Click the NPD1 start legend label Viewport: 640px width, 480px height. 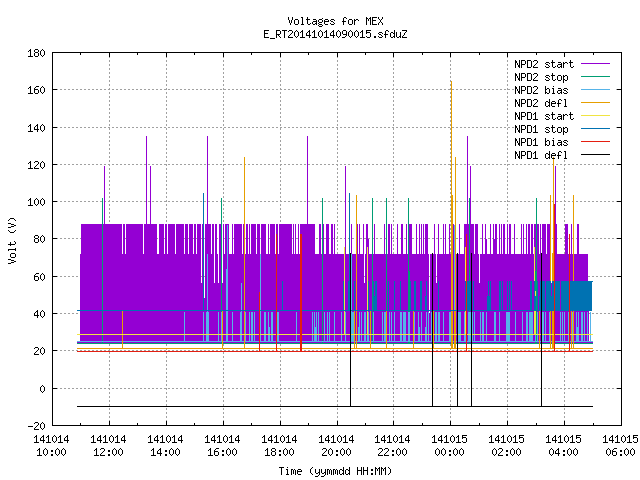pyautogui.click(x=544, y=116)
